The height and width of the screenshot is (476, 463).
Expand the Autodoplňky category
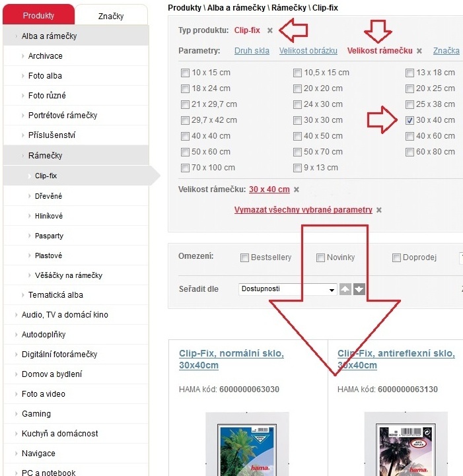[x=76, y=335]
